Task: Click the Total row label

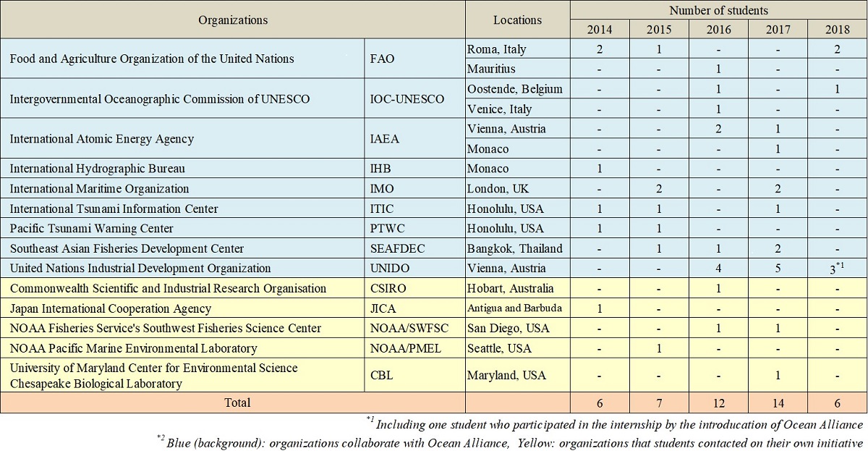Action: (233, 402)
